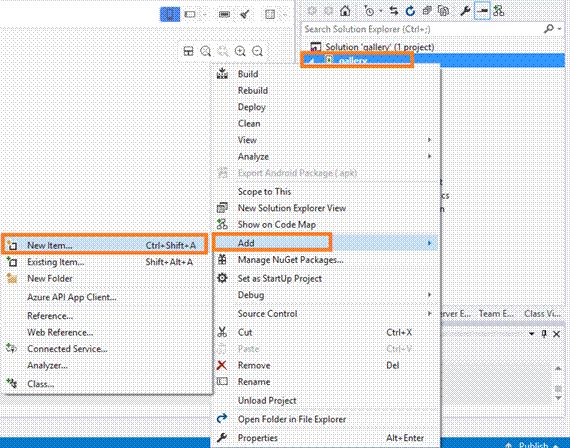
Task: Collapse all items in Solution Explorer
Action: pos(427,11)
